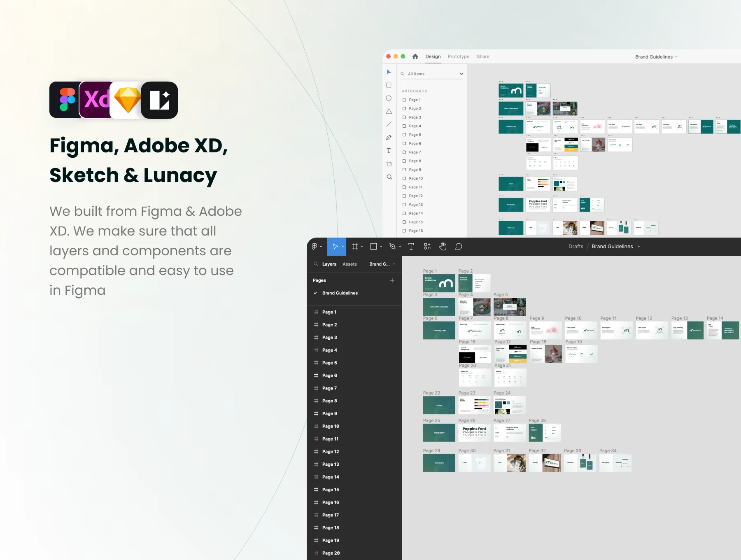Select the Page 26 Poppins Font frame on Figma canvas
Viewport: 741px width, 560px height.
point(474,433)
